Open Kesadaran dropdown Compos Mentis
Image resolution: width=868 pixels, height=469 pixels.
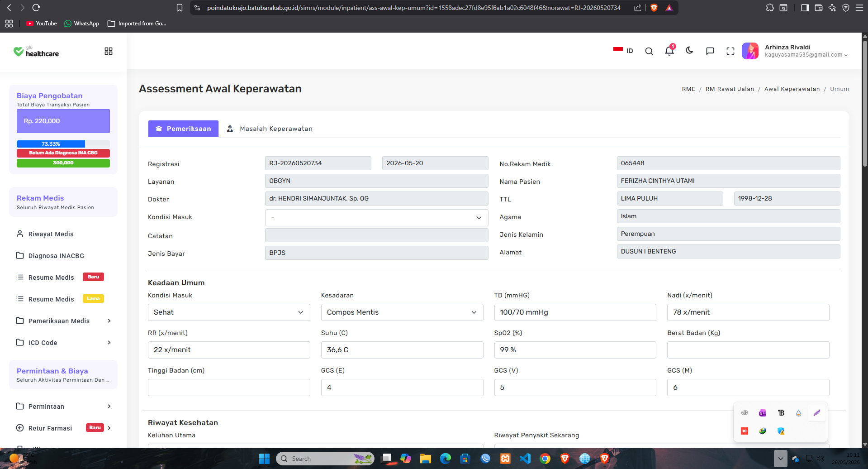coord(402,312)
